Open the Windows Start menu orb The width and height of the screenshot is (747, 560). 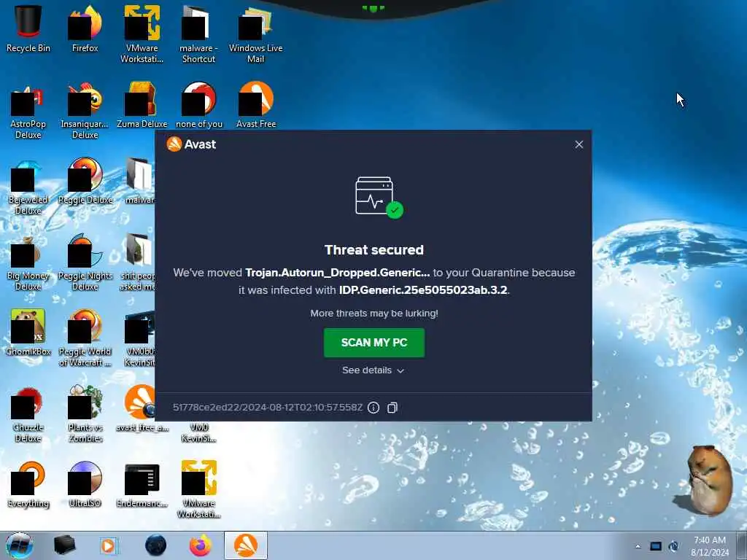point(20,545)
